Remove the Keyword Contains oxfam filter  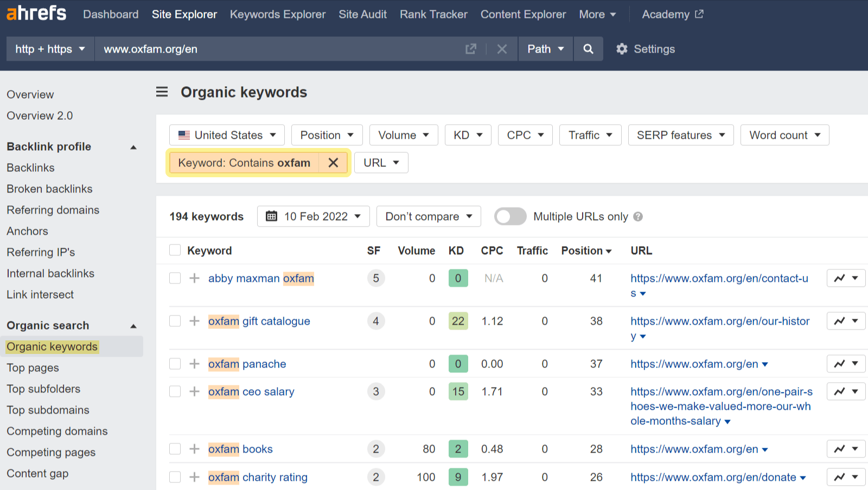(x=333, y=163)
